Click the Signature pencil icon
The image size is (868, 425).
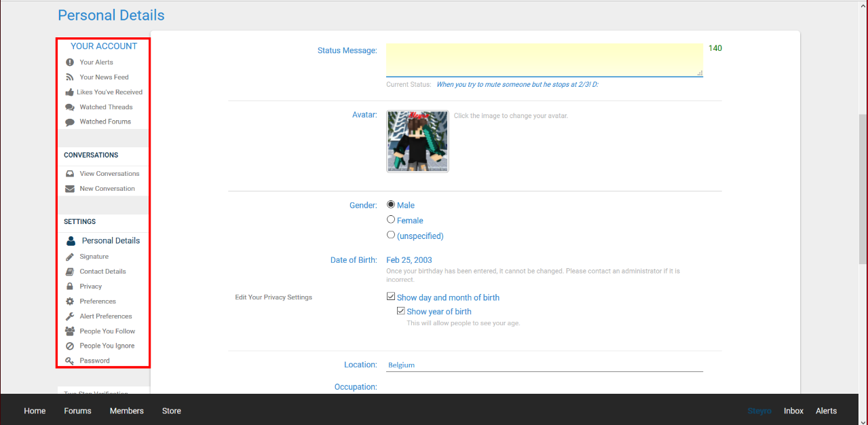69,257
